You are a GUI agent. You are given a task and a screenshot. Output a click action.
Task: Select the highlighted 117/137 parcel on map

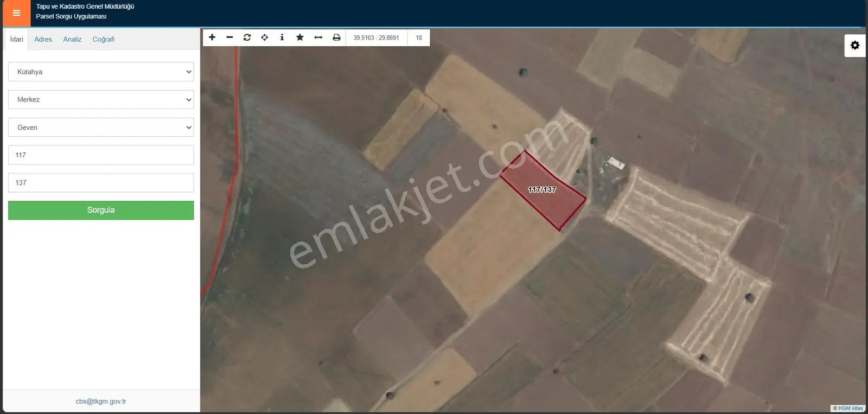click(x=542, y=190)
